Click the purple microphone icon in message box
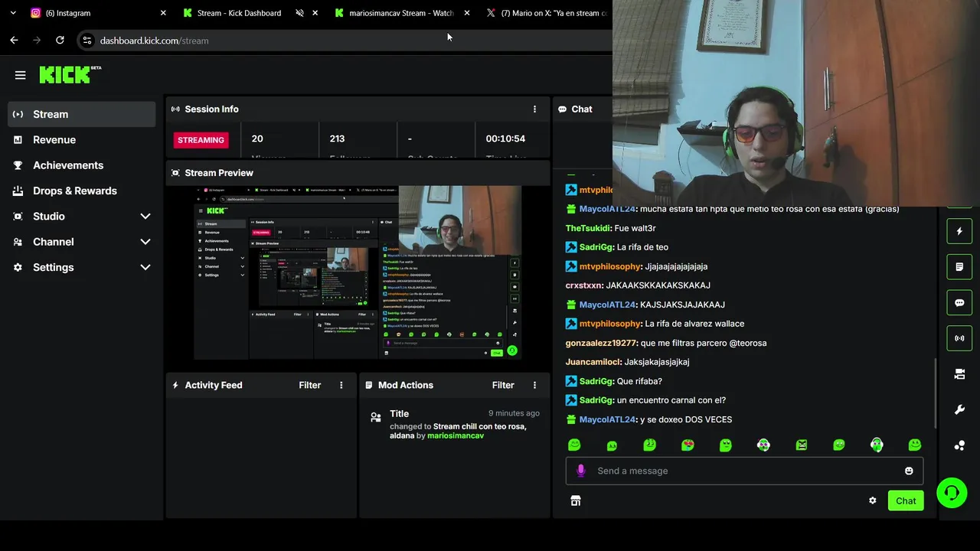The image size is (980, 551). (580, 471)
